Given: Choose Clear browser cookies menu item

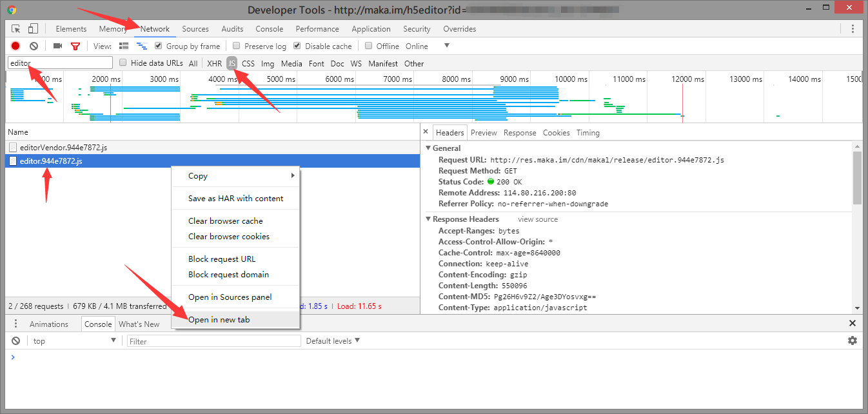Looking at the screenshot, I should click(235, 236).
